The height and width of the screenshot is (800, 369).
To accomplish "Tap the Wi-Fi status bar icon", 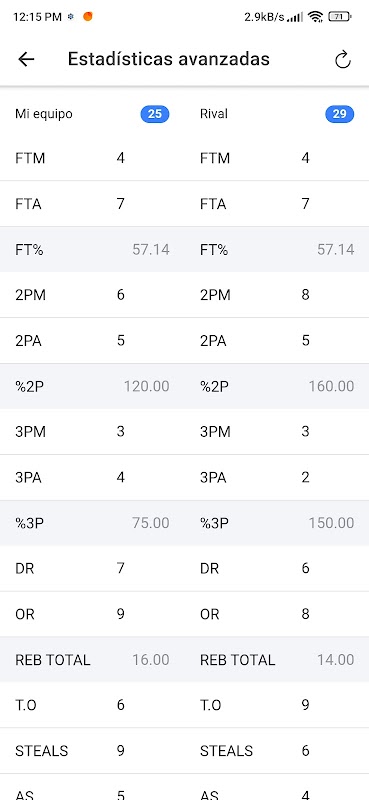I will [315, 16].
